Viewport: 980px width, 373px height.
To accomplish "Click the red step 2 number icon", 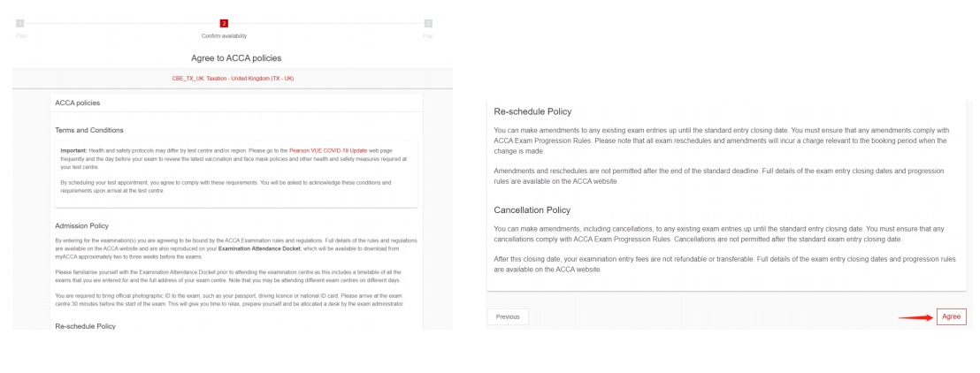I will point(224,23).
